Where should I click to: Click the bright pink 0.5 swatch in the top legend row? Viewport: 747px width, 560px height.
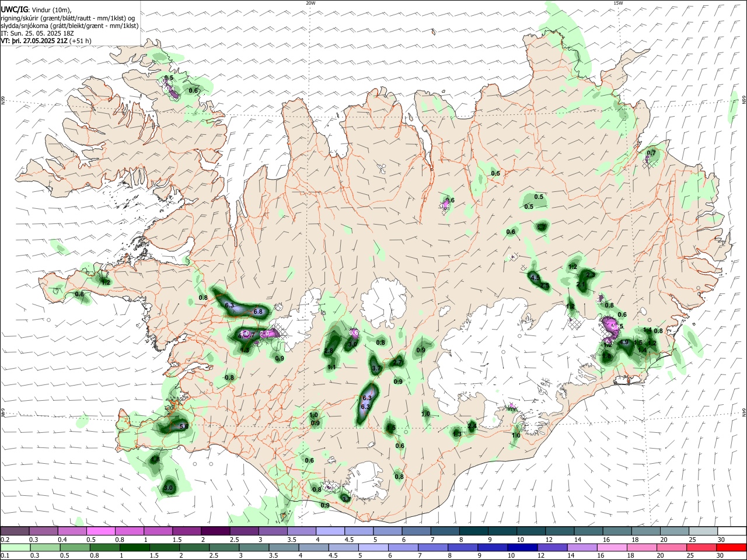[x=100, y=531]
